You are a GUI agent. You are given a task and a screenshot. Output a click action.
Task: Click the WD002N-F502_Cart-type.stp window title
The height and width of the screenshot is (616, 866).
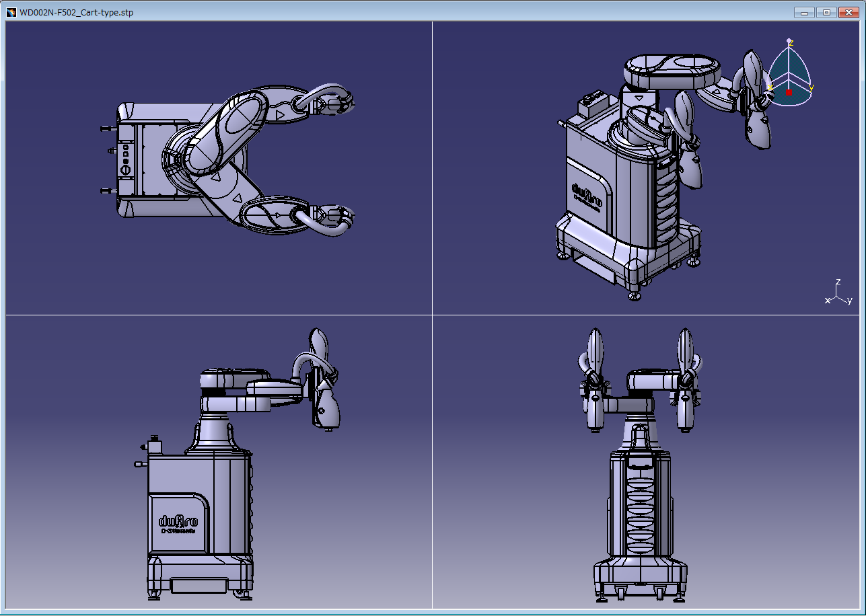pos(76,13)
